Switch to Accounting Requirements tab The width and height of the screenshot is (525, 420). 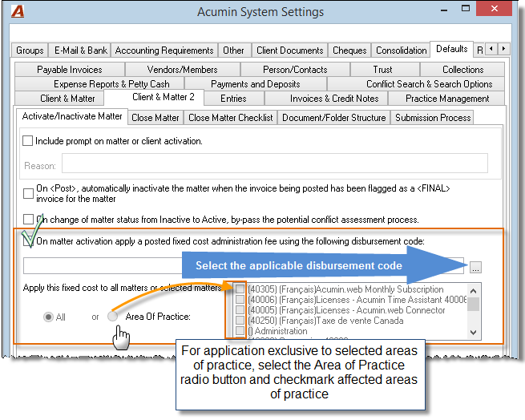coord(164,50)
